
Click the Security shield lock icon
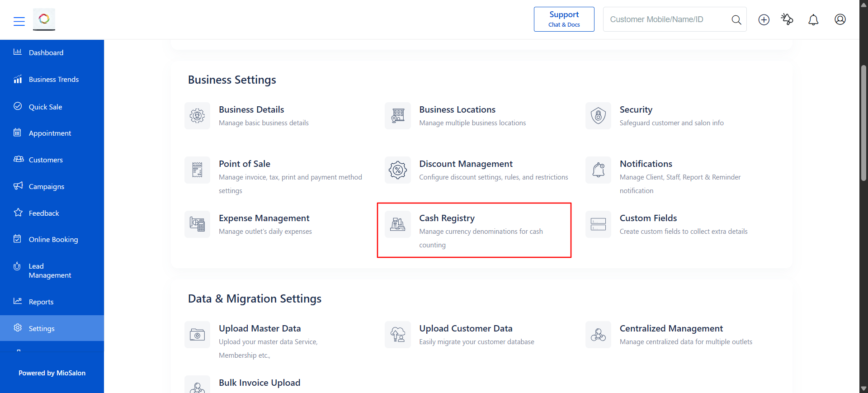pyautogui.click(x=598, y=116)
